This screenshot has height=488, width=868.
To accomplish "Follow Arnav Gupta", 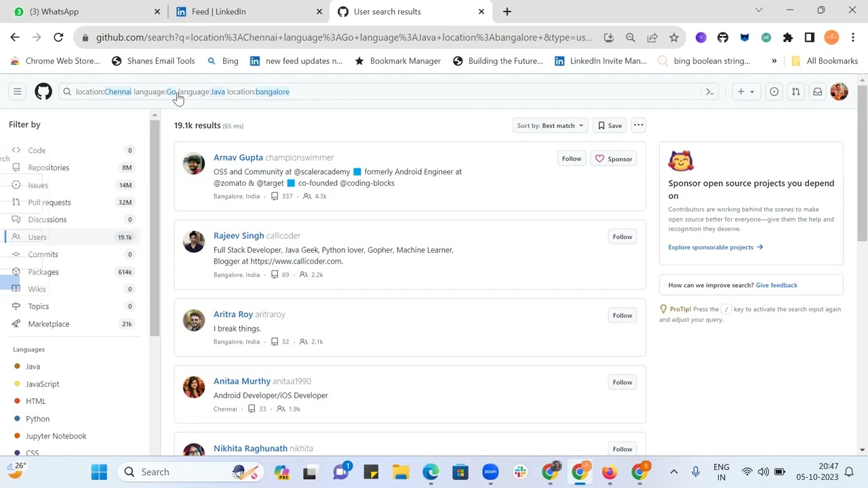I will (x=572, y=159).
